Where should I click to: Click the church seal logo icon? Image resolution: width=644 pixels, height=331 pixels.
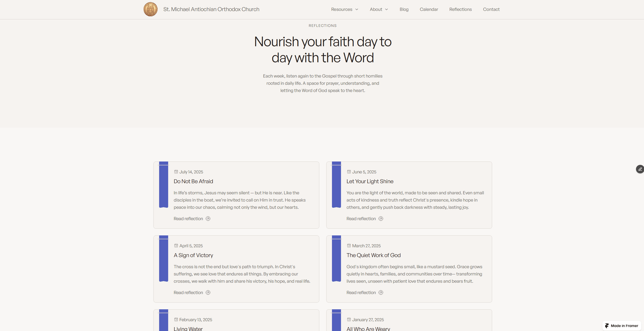coord(150,9)
